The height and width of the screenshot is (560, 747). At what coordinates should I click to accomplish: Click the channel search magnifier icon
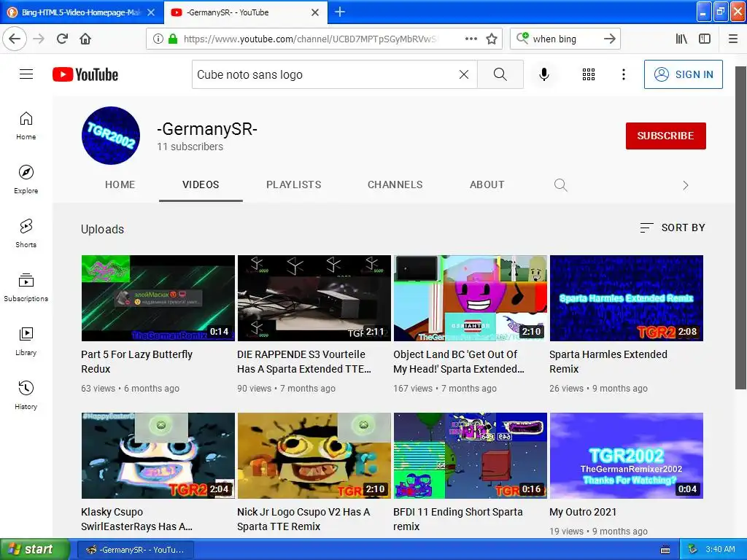point(561,184)
